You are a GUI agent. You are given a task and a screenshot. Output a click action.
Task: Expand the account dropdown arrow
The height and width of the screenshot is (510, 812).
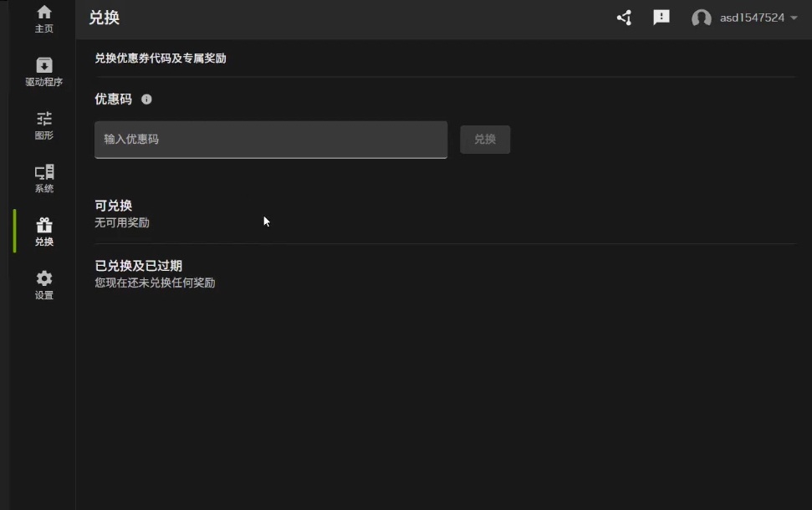pyautogui.click(x=794, y=18)
